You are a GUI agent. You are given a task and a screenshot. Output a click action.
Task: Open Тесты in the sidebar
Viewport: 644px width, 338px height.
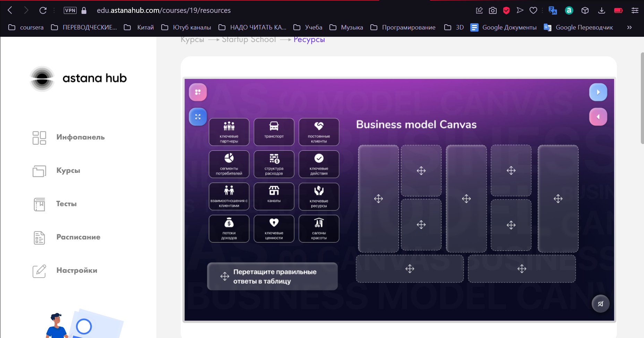point(55,204)
